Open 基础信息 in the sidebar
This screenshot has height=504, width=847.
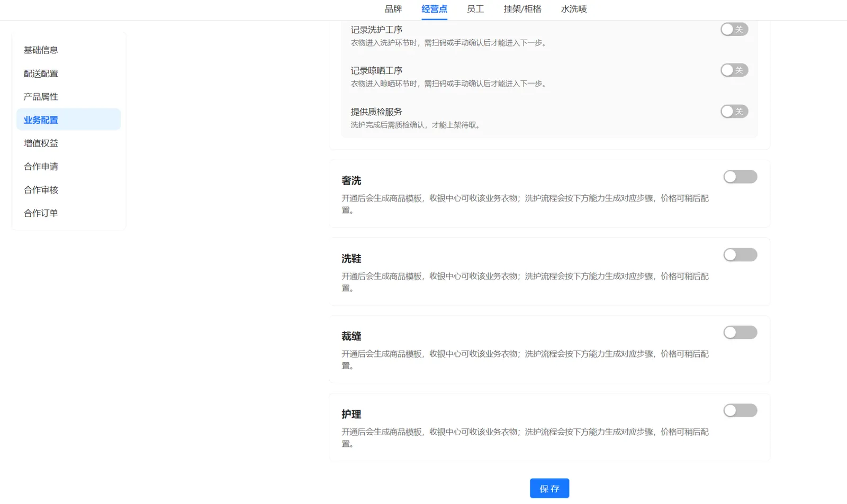click(x=68, y=50)
